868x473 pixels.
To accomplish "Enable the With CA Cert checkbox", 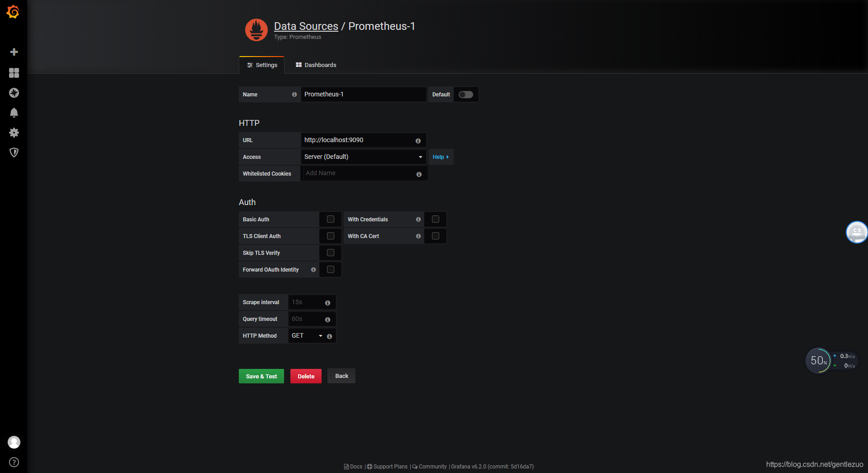I will click(x=436, y=236).
